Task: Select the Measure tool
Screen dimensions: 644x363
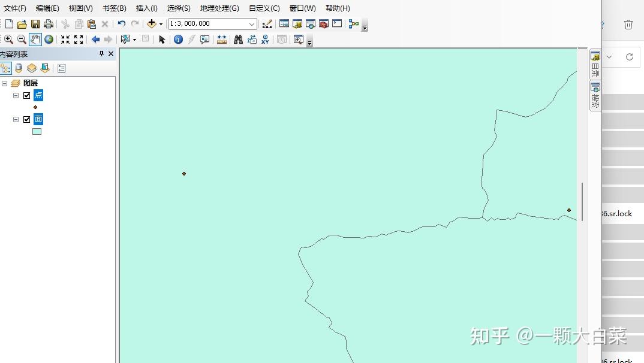Action: click(222, 40)
